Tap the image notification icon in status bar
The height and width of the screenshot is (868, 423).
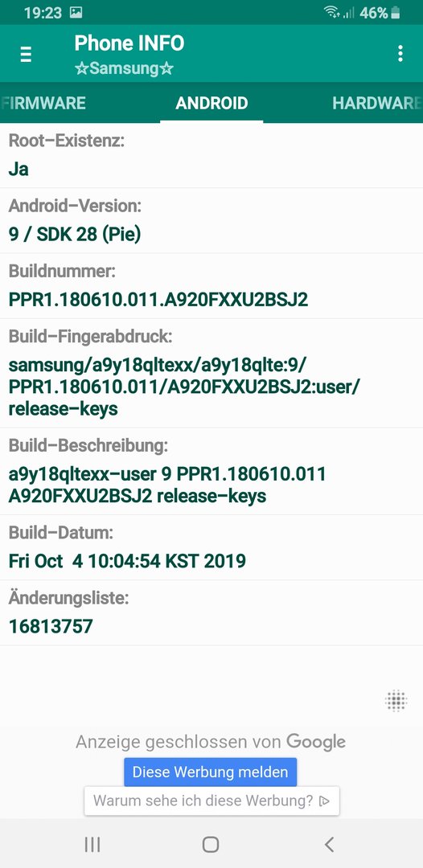click(x=76, y=13)
